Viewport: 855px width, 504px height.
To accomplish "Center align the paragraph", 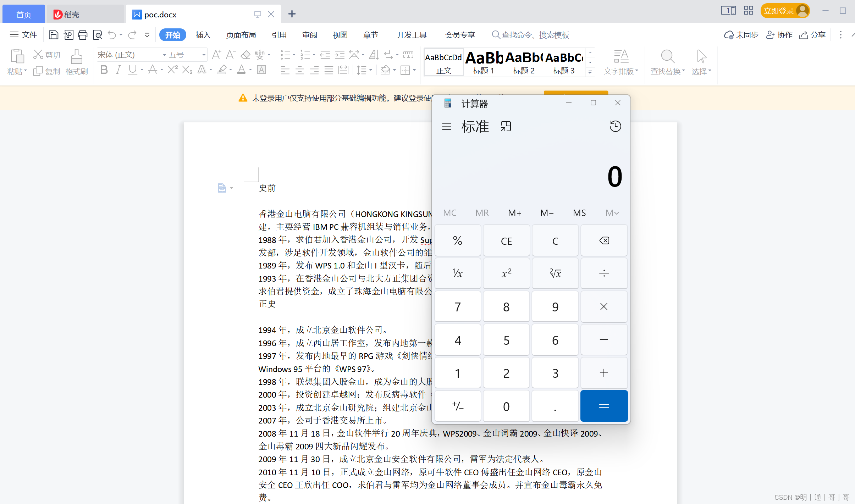I will point(299,70).
